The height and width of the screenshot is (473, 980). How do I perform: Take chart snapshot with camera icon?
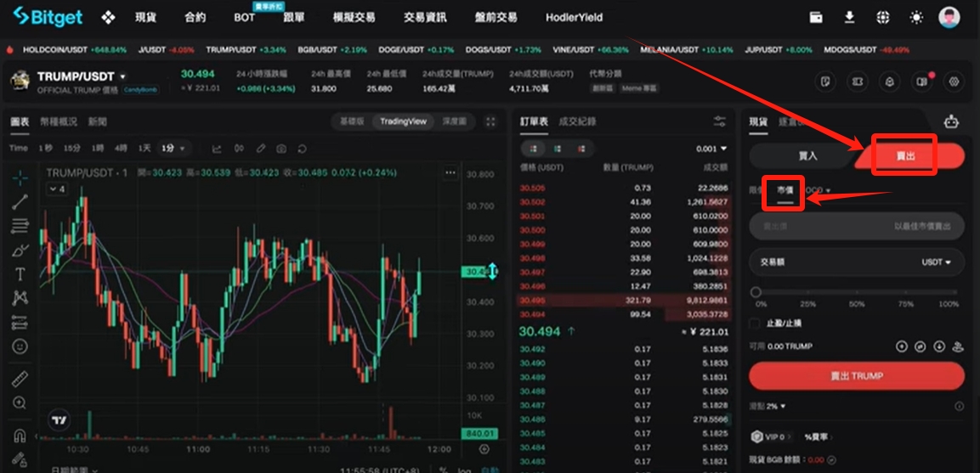click(282, 149)
